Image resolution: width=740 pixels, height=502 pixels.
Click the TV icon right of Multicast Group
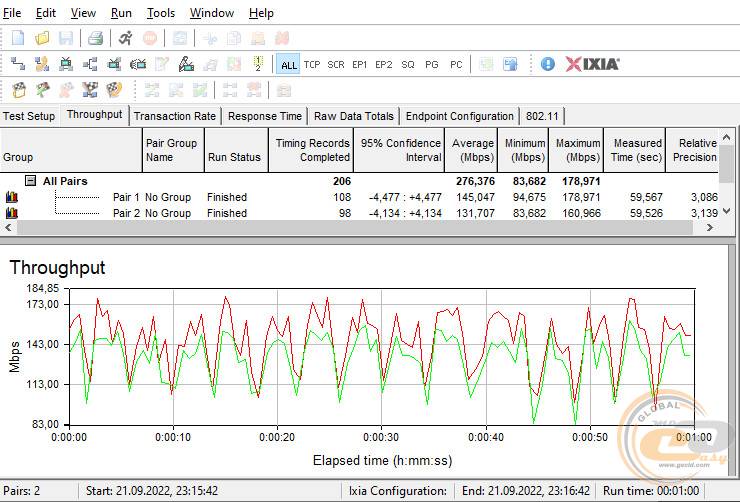114,64
